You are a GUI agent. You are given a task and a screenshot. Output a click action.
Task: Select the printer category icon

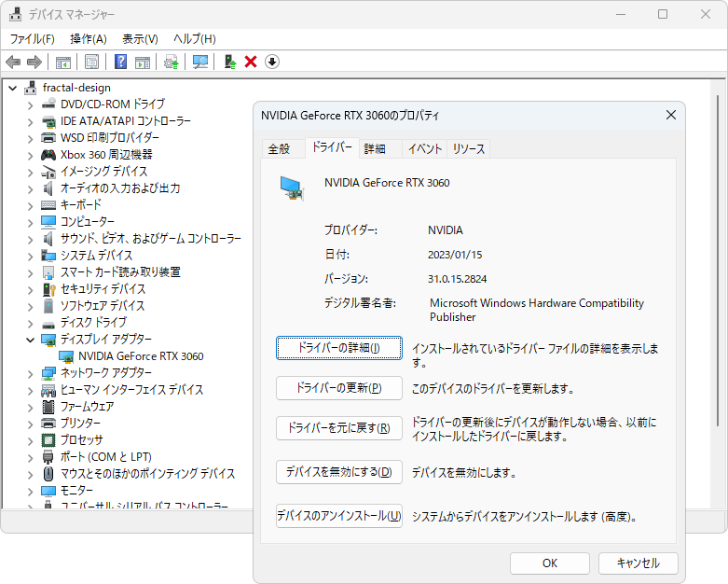pyautogui.click(x=48, y=424)
